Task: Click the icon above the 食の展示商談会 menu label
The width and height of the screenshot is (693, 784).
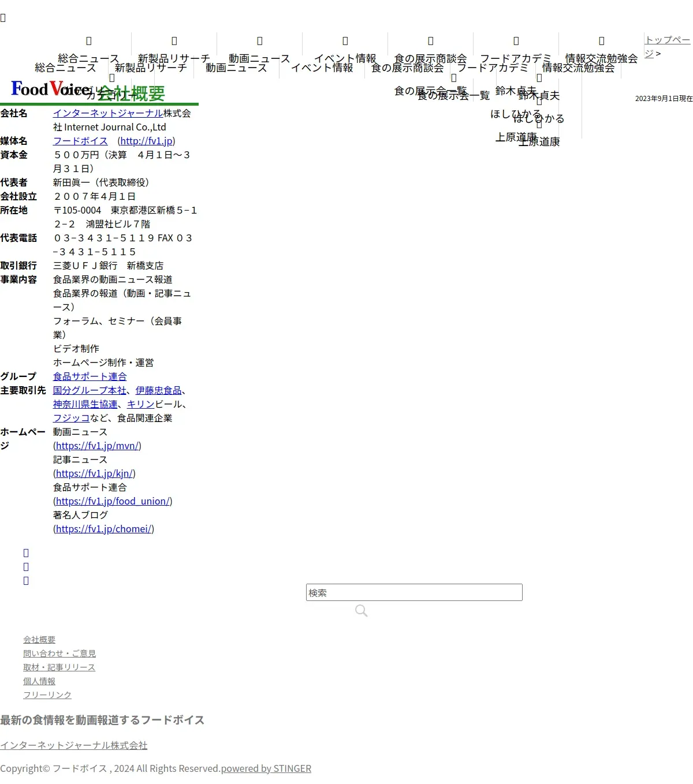Action: [431, 41]
